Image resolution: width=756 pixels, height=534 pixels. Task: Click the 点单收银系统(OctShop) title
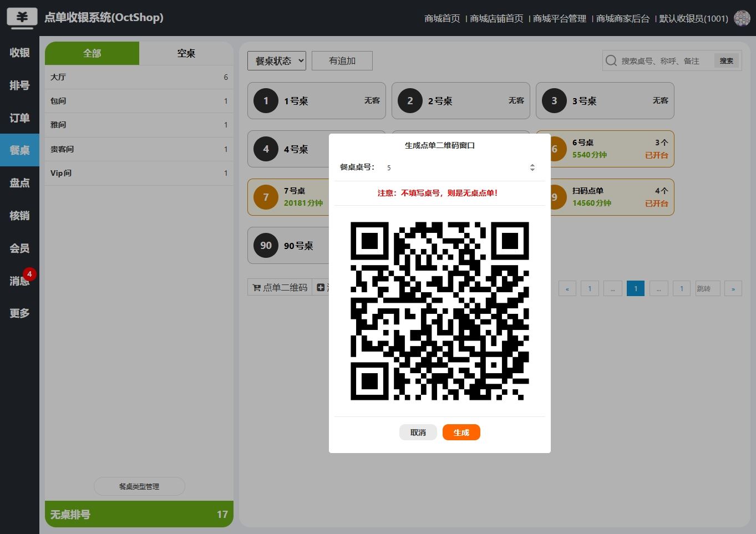104,17
